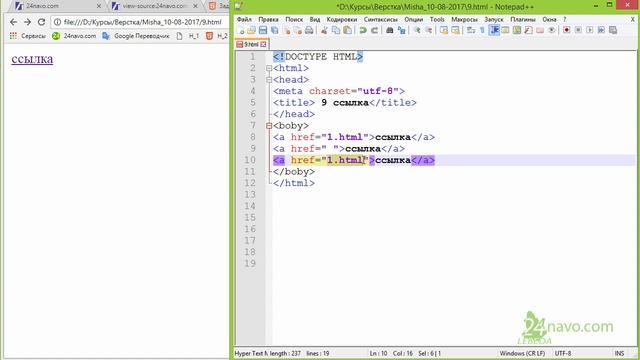Collapse the head tag fold on line 3
This screenshot has height=360, width=640.
pos(269,80)
